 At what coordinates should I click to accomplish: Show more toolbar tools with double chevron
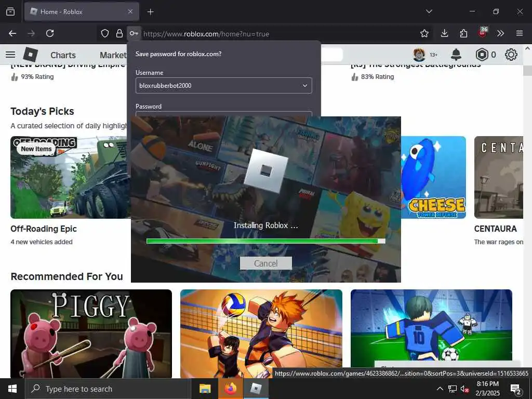pos(500,33)
